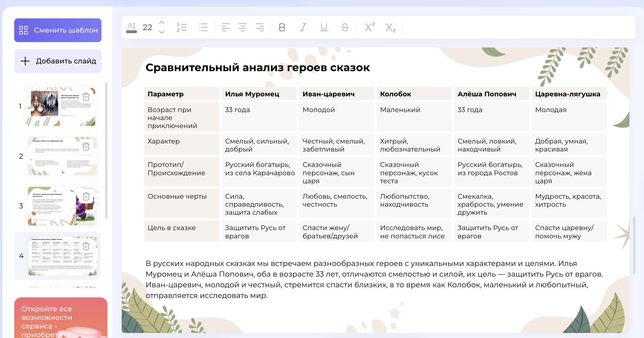Viewport: 644px width, 338px height.
Task: Click the Маленький cell under Колобок
Action: (x=414, y=117)
